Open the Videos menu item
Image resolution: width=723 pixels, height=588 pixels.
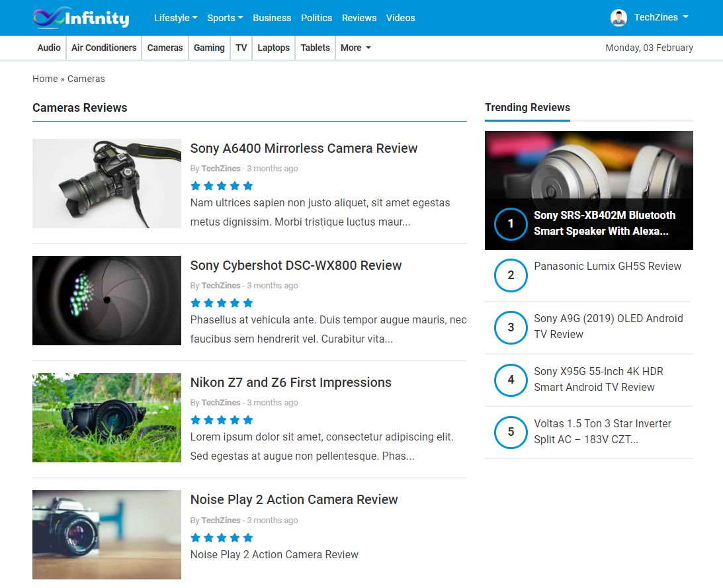point(401,17)
